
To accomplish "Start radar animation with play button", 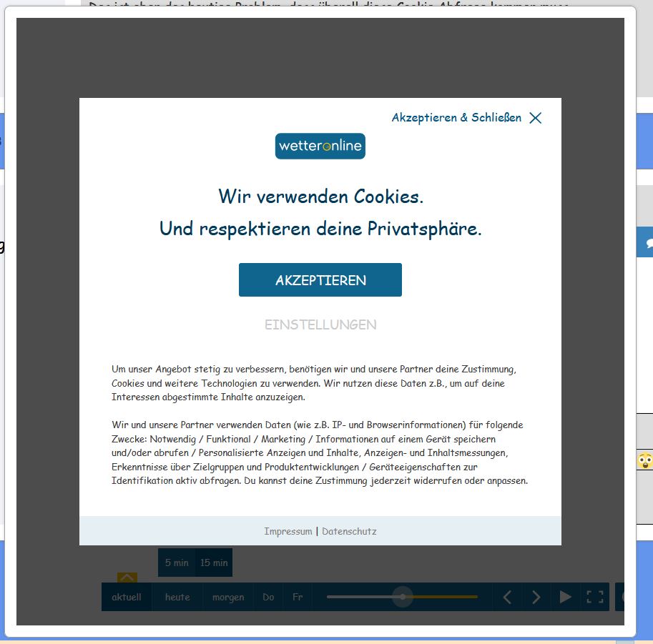I will pos(565,597).
